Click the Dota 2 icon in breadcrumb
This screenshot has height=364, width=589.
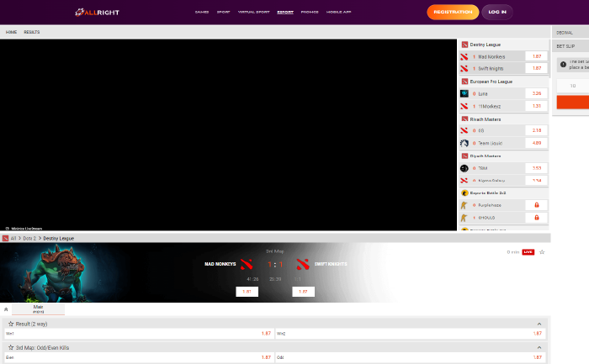[x=5, y=238]
